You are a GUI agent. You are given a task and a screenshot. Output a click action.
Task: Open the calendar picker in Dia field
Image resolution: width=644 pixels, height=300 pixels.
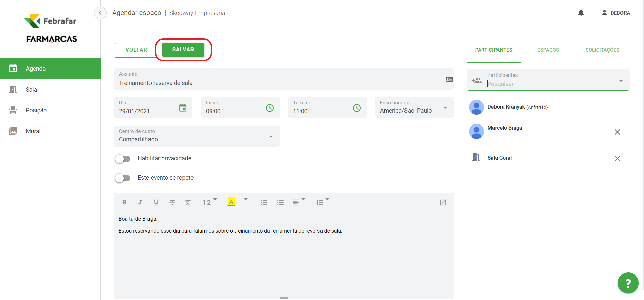(x=183, y=108)
